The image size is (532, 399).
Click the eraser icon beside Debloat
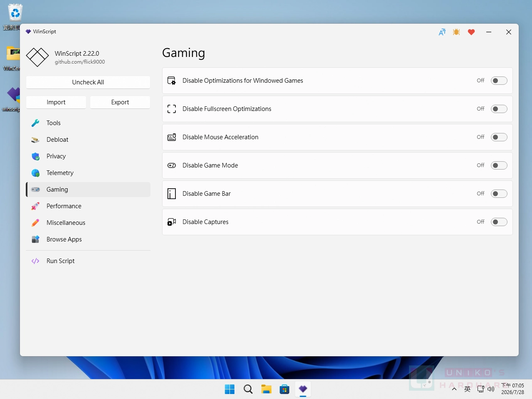point(35,140)
